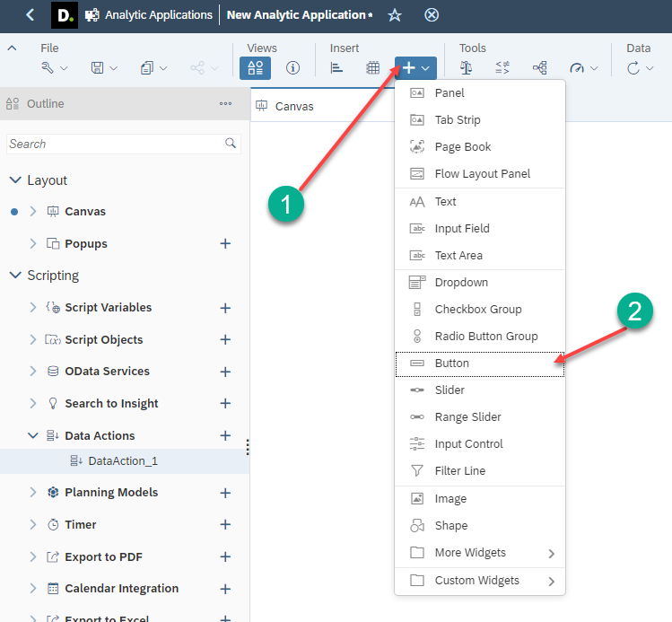Click the Save icon in the File section
Screen dimensions: 672x622
97,68
